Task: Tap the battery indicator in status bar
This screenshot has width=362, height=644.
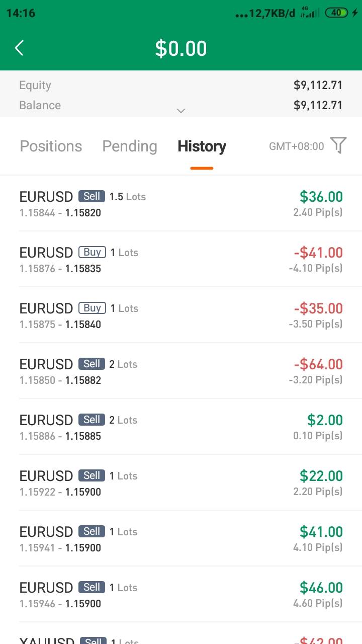Action: (x=337, y=13)
